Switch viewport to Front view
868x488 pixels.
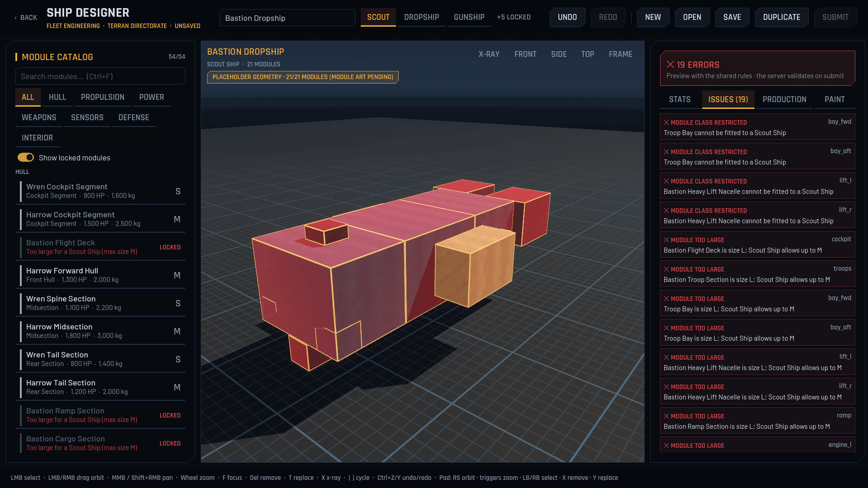pos(525,54)
